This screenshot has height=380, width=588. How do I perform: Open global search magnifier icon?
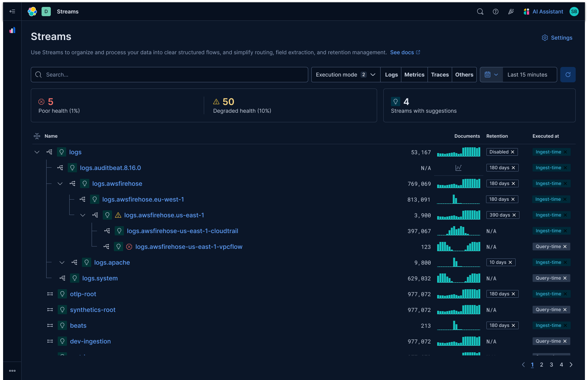[480, 12]
